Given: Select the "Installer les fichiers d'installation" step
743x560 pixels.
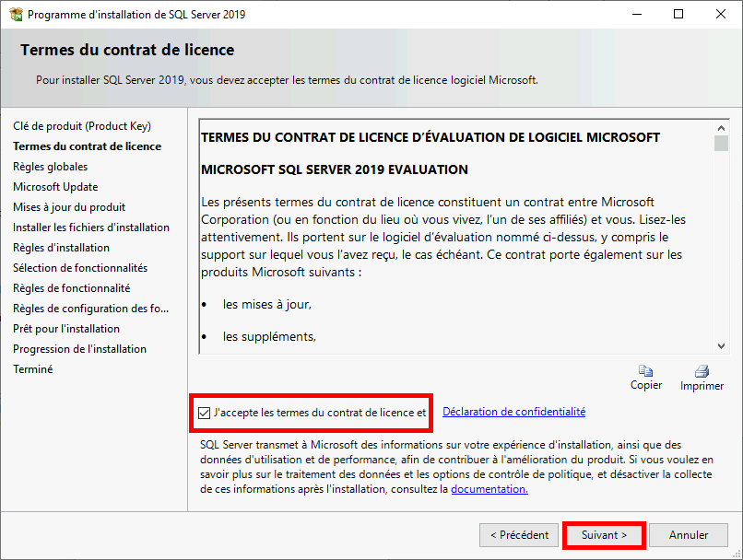Looking at the screenshot, I should (90, 227).
